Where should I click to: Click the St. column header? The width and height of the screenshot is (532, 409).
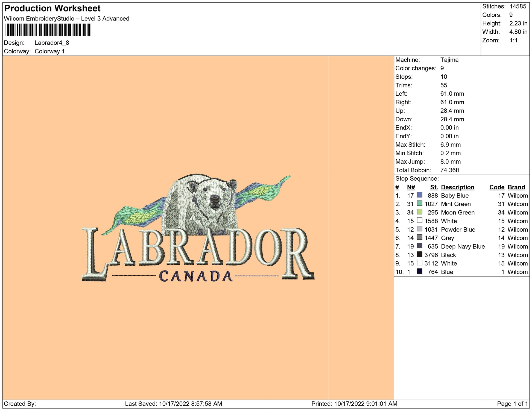coord(434,187)
